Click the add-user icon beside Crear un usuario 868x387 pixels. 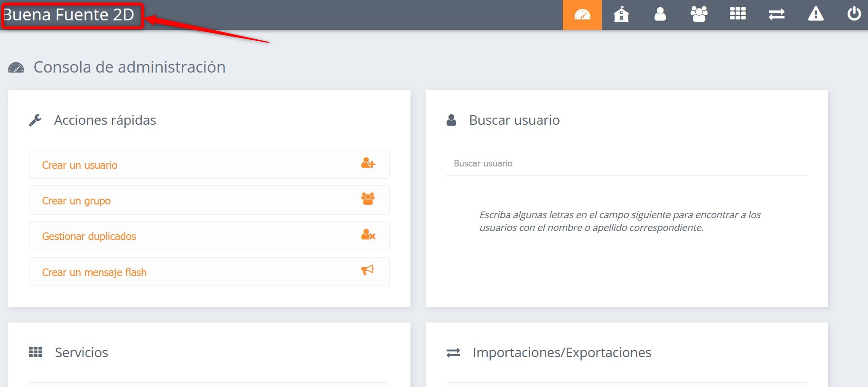tap(368, 164)
